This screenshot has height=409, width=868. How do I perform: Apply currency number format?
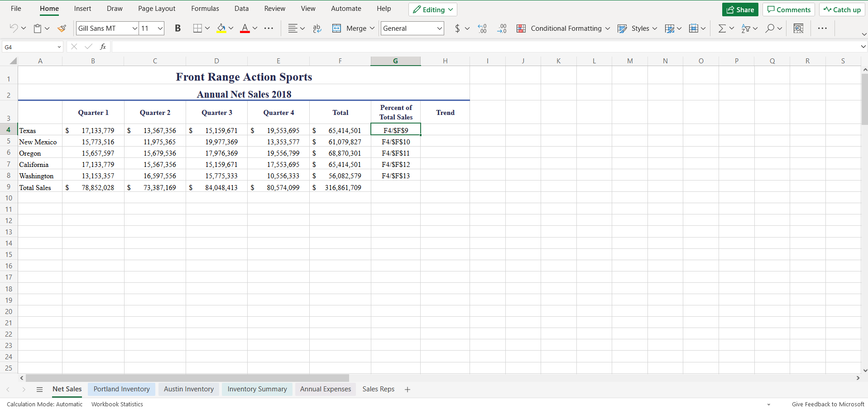(456, 28)
